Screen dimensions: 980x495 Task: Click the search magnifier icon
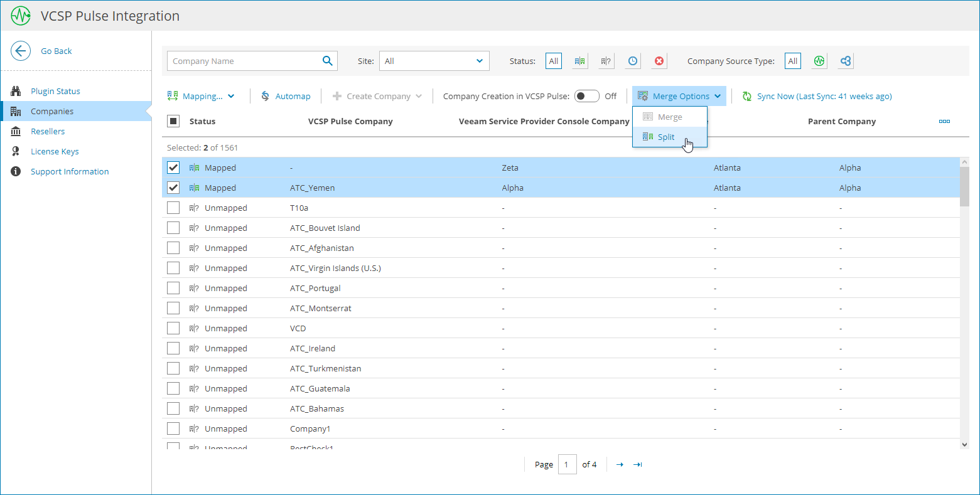pos(327,61)
